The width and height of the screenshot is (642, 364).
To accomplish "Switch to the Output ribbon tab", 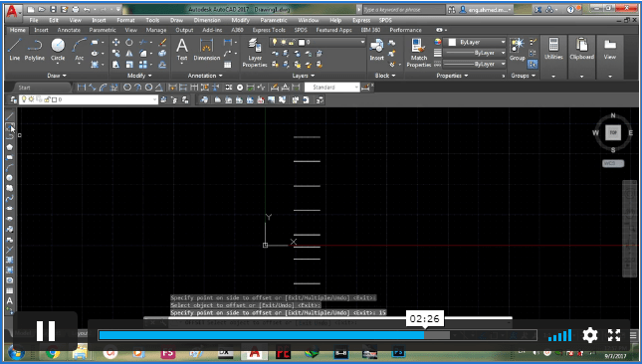I will click(x=184, y=30).
